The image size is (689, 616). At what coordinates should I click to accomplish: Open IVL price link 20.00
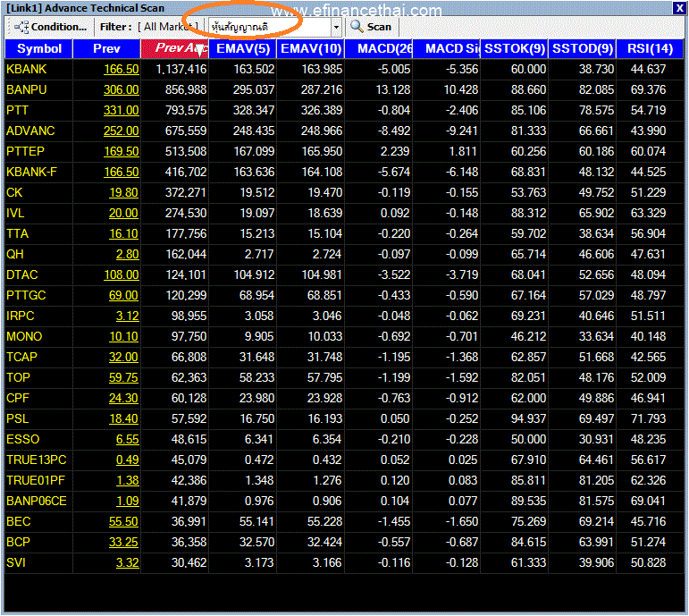coord(124,214)
